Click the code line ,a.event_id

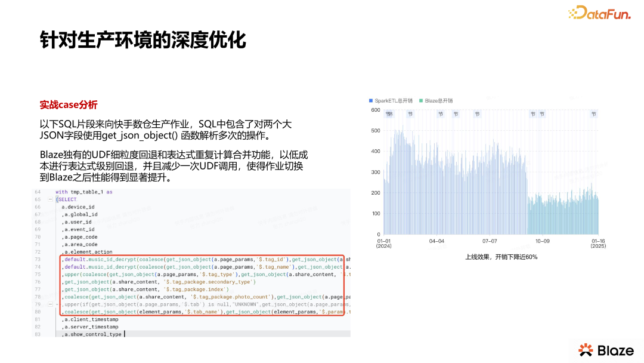(78, 229)
